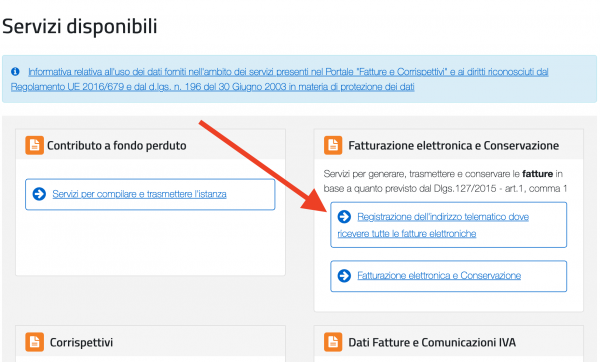Image resolution: width=600 pixels, height=362 pixels.
Task: Click the info icon in the blue notice banner
Action: point(15,72)
